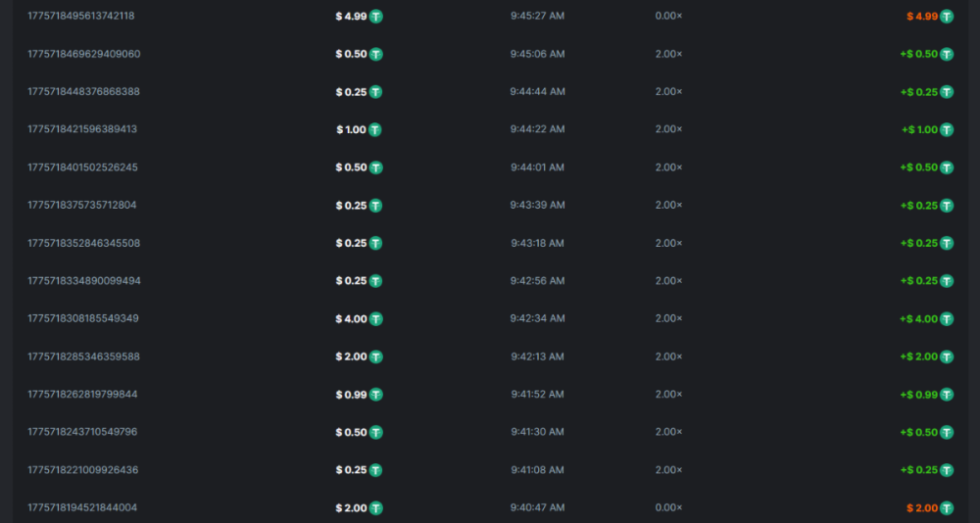This screenshot has height=523, width=980.
Task: Click the 2.00× multiplier at 9:44:01 AM
Action: [668, 167]
